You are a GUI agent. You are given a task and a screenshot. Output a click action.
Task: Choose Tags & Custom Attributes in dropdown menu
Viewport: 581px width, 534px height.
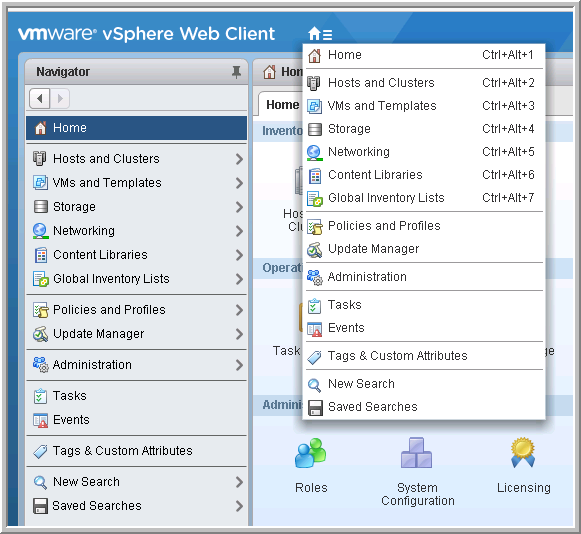(424, 356)
